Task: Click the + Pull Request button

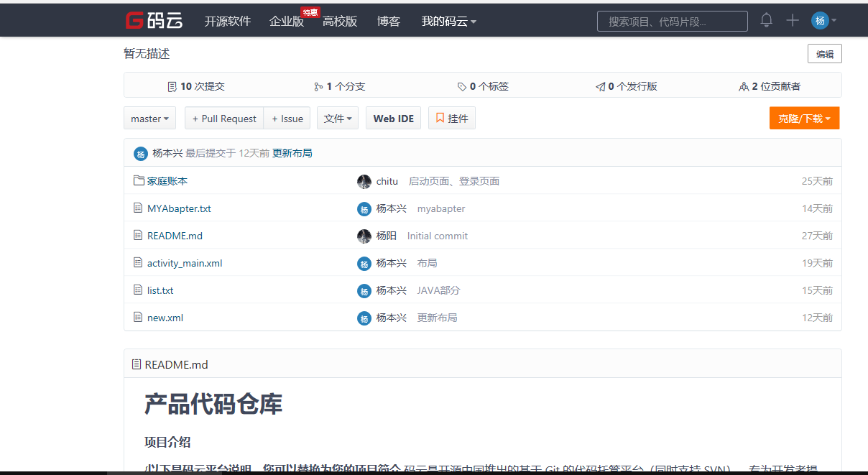Action: click(224, 119)
